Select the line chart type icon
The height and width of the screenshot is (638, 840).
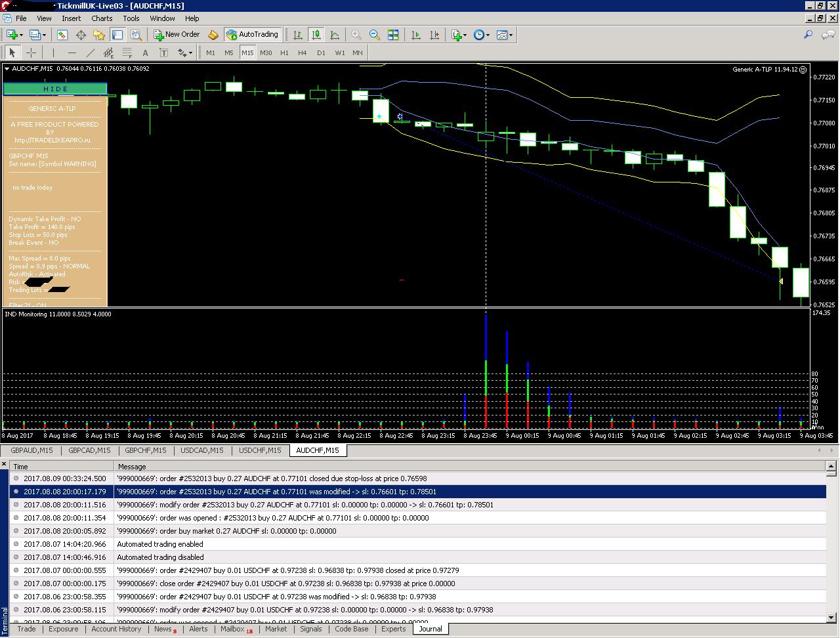point(335,35)
